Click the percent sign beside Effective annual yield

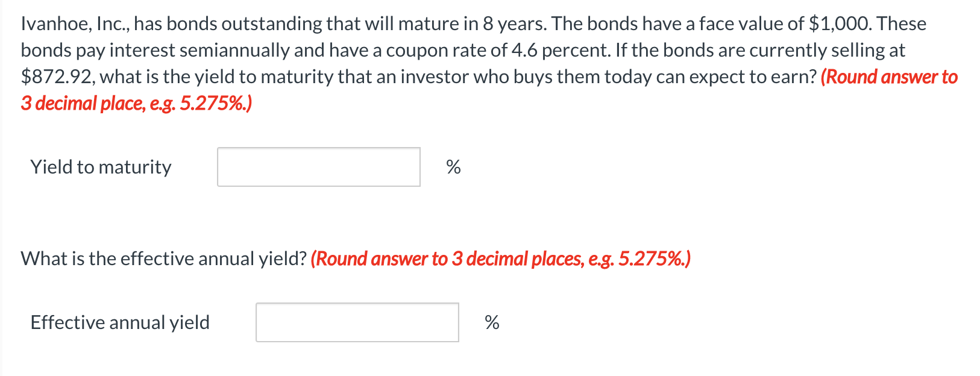click(x=492, y=323)
